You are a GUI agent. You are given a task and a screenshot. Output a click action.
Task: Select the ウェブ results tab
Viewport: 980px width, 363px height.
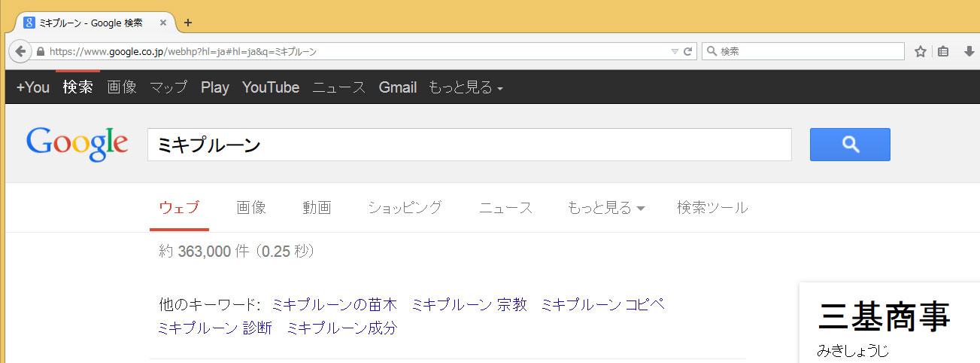click(x=179, y=207)
